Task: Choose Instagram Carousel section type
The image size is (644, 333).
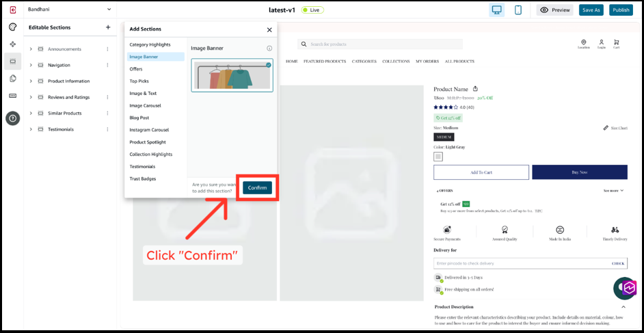Action: pos(149,130)
